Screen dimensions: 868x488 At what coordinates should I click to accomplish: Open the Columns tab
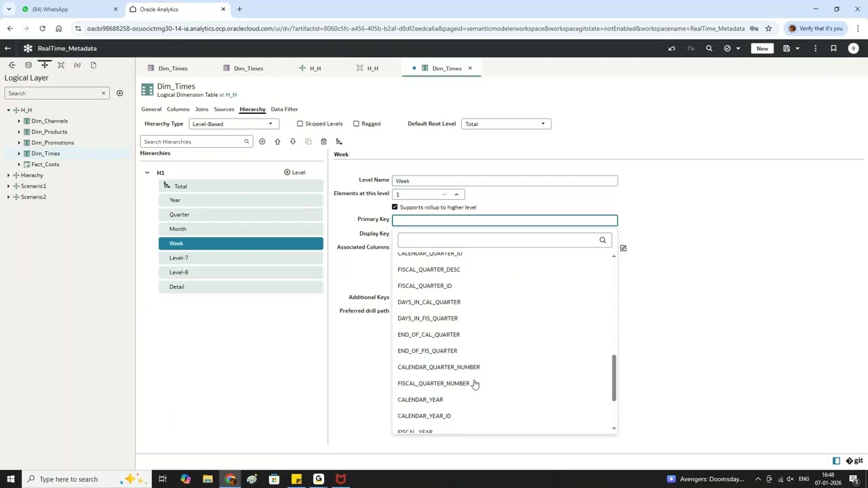tap(178, 109)
